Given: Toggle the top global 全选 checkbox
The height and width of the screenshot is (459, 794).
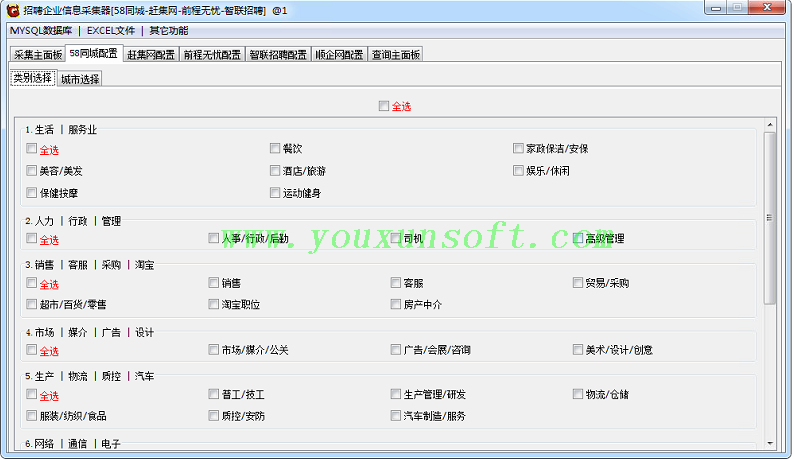Looking at the screenshot, I should tap(384, 106).
